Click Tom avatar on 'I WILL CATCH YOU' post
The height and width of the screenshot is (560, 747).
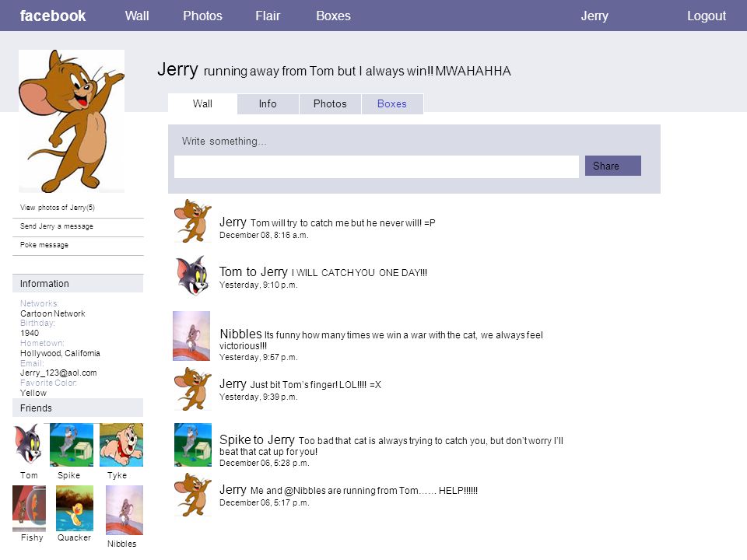coord(192,276)
